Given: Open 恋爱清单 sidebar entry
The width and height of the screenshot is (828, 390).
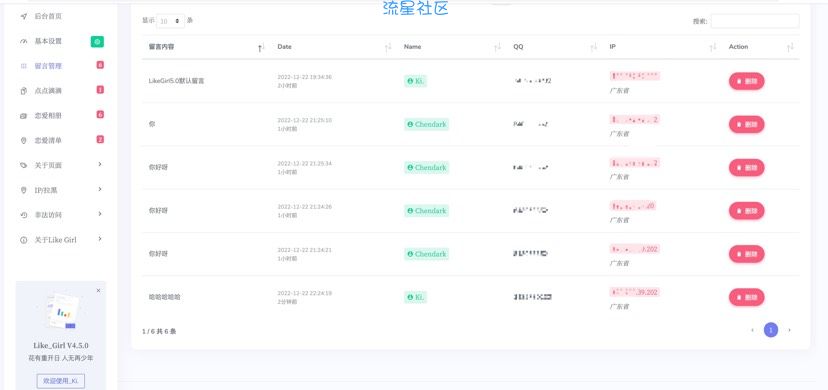Looking at the screenshot, I should tap(48, 140).
